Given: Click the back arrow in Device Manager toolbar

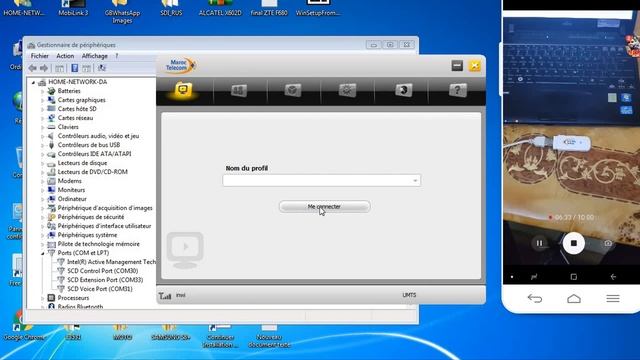Looking at the screenshot, I should point(33,68).
